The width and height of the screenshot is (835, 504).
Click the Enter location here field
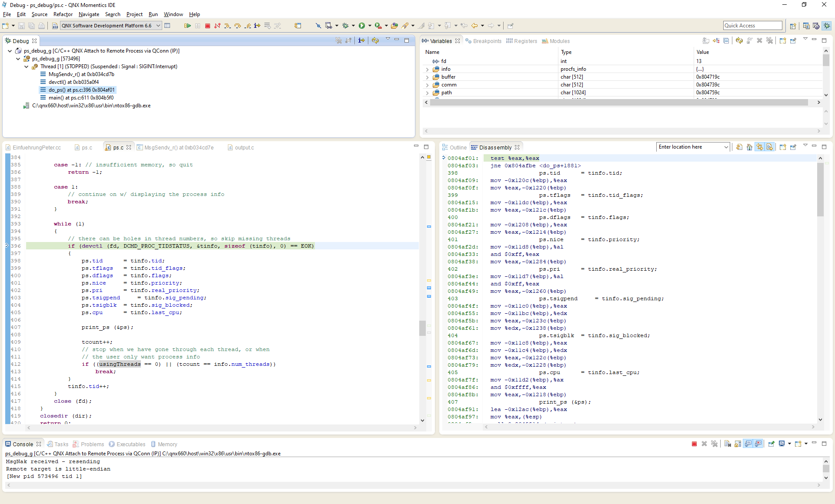[689, 147]
